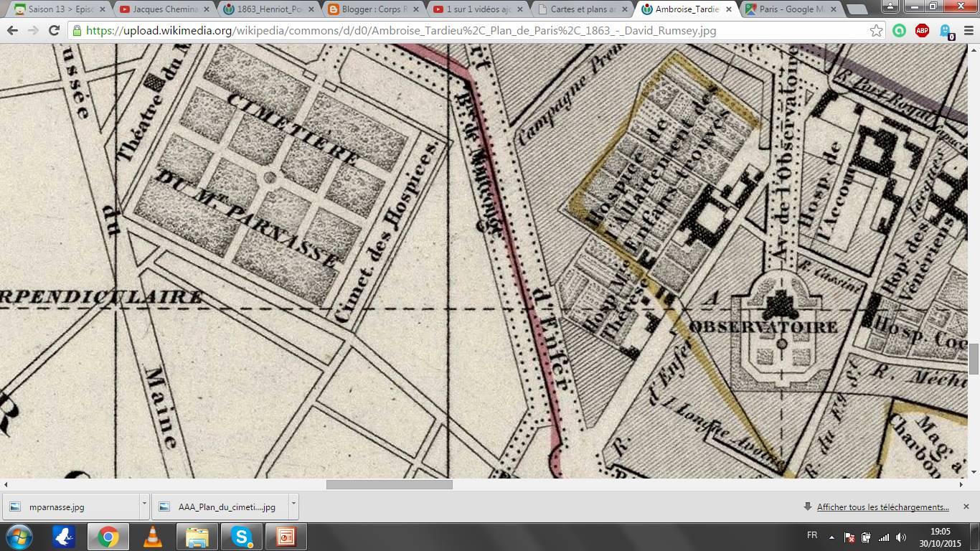The width and height of the screenshot is (980, 551).
Task: Open Windows Explorer from the taskbar
Action: (x=197, y=537)
